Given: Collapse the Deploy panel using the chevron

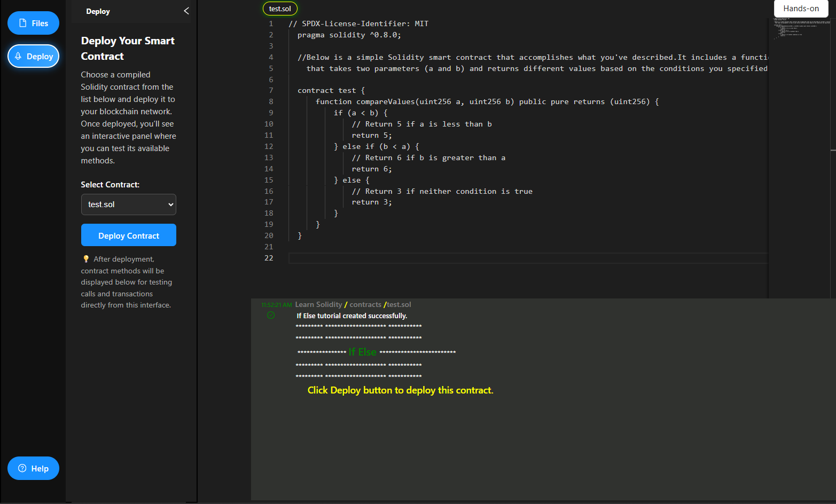Looking at the screenshot, I should tap(186, 11).
